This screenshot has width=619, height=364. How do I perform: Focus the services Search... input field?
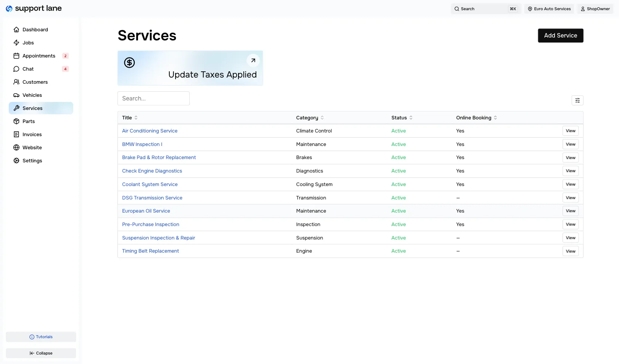coord(153,98)
